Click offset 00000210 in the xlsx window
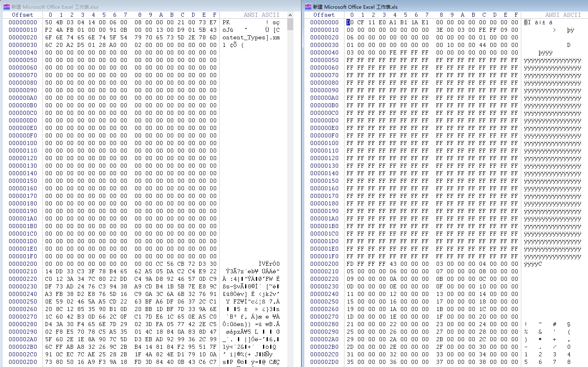 tap(23, 271)
